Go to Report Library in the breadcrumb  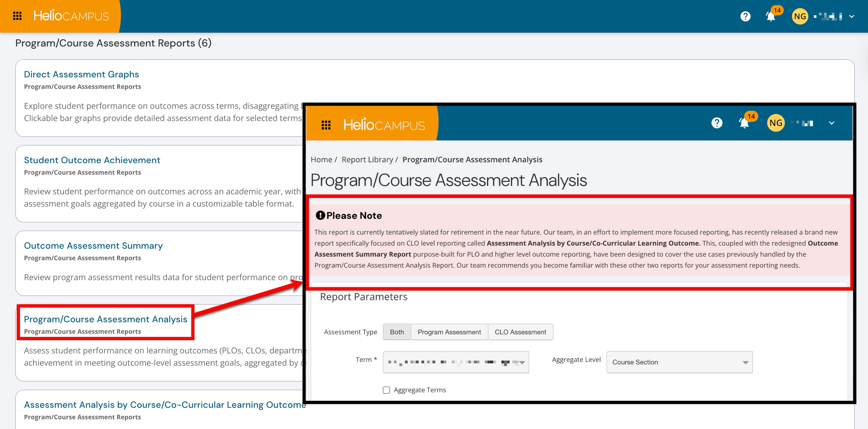point(367,160)
